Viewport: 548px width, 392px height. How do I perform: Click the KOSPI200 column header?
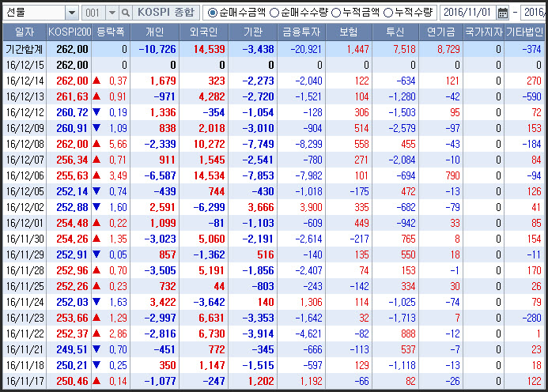(x=70, y=32)
